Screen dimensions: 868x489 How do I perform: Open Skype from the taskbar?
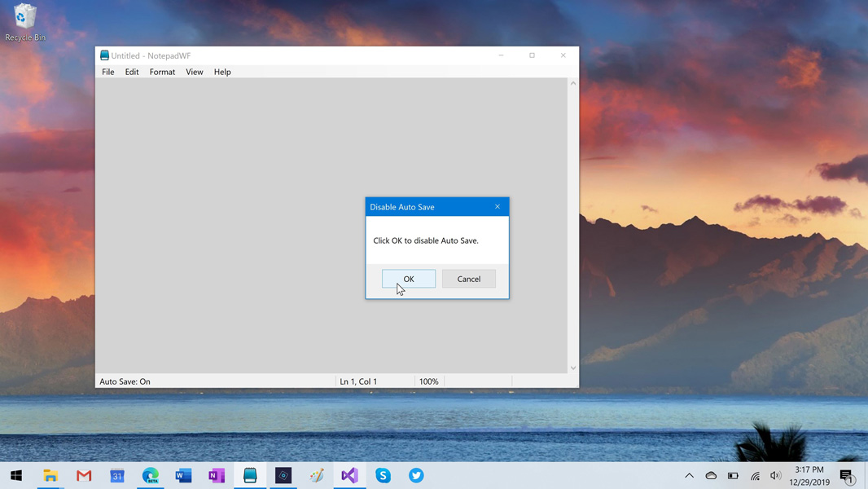pos(383,475)
